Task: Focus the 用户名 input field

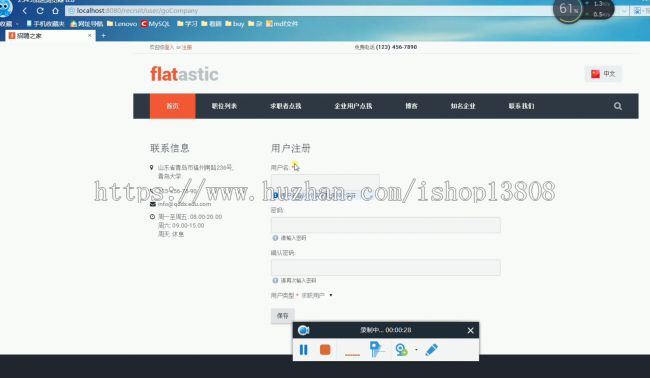Action: click(x=325, y=182)
